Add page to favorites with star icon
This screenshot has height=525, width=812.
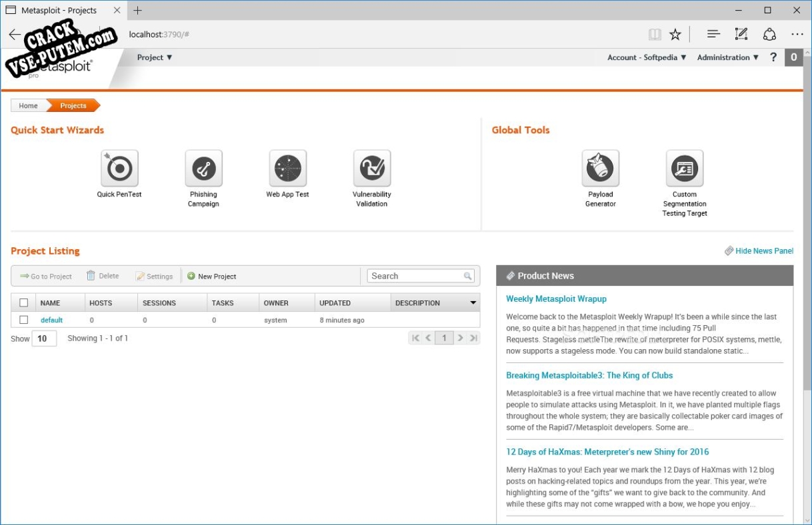[675, 35]
